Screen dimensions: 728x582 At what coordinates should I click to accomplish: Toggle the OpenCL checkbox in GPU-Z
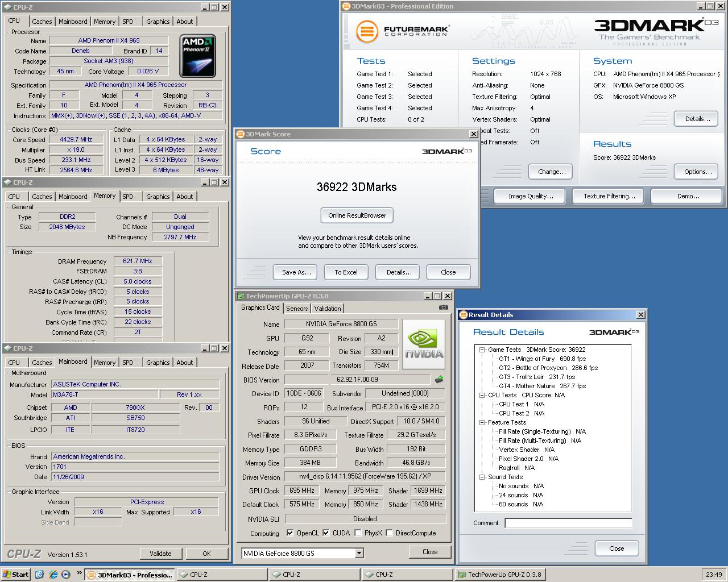click(x=290, y=533)
